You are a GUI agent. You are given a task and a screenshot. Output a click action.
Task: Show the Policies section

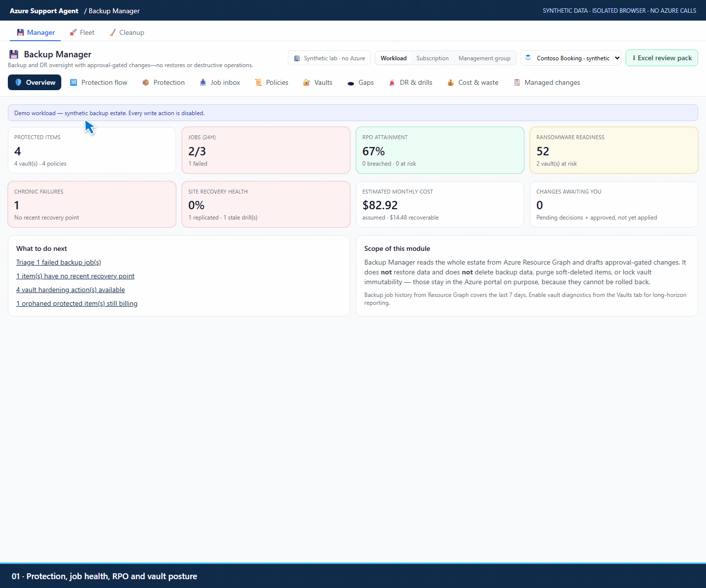(x=272, y=82)
